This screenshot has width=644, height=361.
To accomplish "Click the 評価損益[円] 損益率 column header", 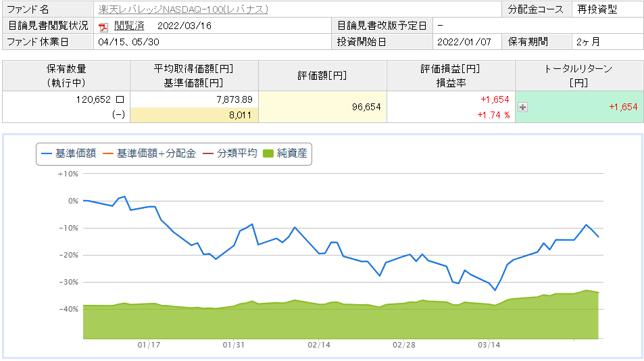I will pos(451,76).
